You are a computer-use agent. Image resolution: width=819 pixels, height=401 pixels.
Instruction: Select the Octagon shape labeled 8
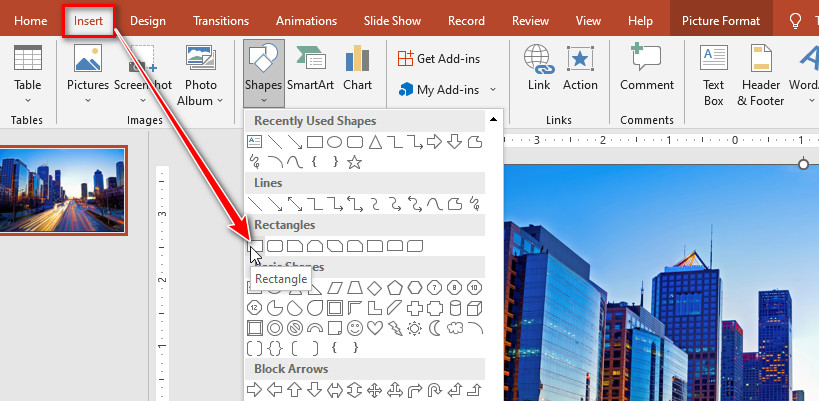[454, 287]
